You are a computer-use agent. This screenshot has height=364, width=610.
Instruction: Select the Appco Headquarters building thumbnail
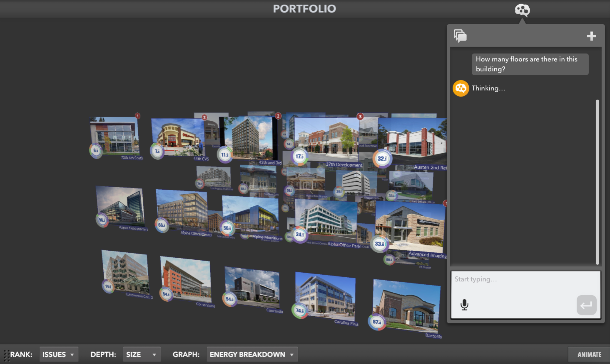(x=121, y=206)
